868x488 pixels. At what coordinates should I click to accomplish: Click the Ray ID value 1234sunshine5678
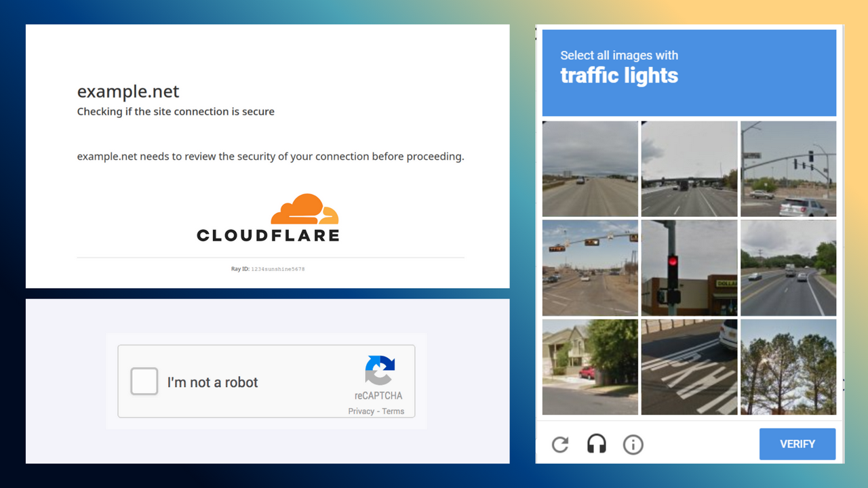(278, 269)
